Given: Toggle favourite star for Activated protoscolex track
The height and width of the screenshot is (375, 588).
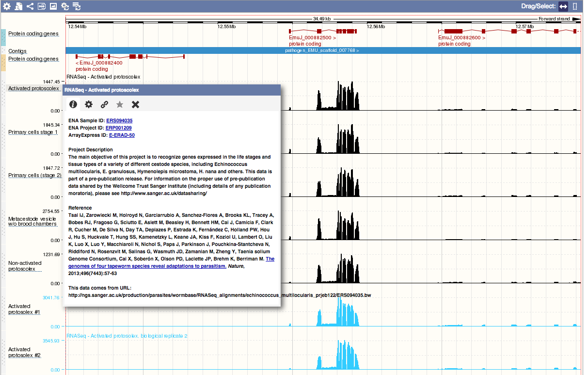Looking at the screenshot, I should click(x=120, y=104).
